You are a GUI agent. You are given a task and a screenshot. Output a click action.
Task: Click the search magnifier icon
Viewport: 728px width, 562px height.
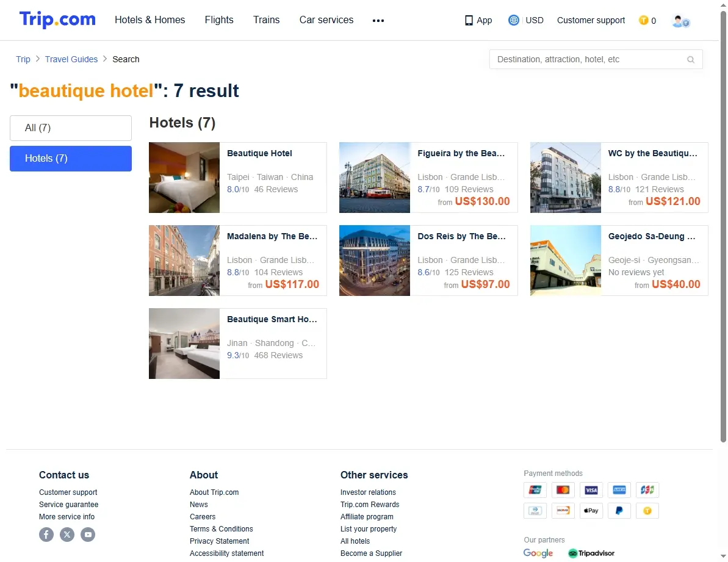(x=691, y=59)
